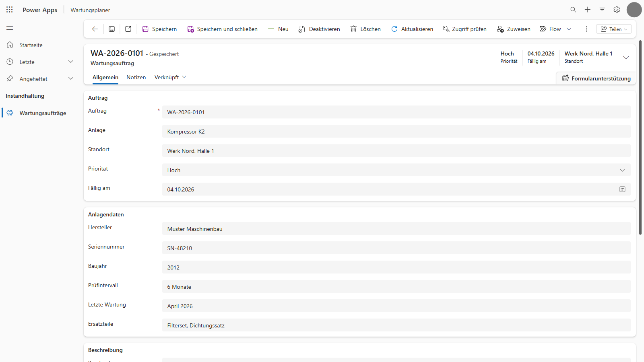This screenshot has width=644, height=362.
Task: Click the vertical form scrollbar
Action: click(640, 137)
